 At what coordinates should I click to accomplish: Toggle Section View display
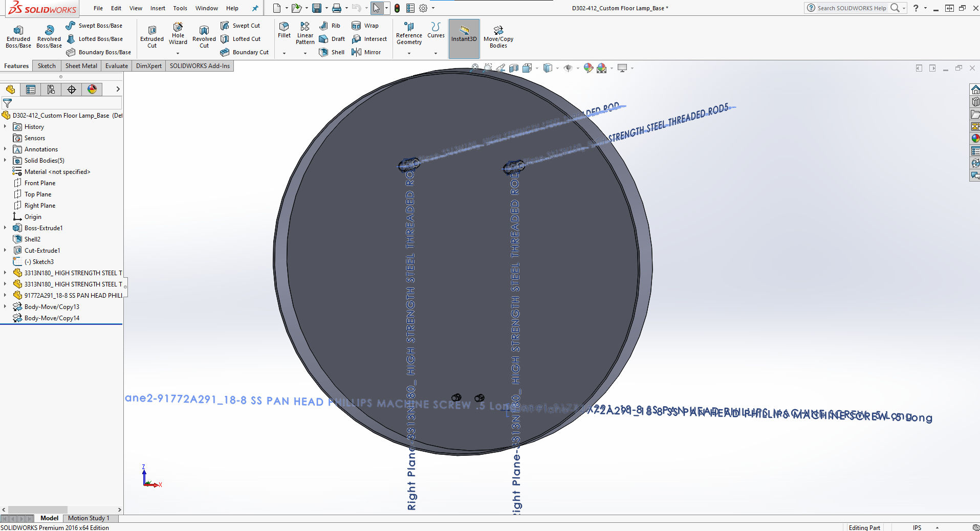(x=514, y=68)
